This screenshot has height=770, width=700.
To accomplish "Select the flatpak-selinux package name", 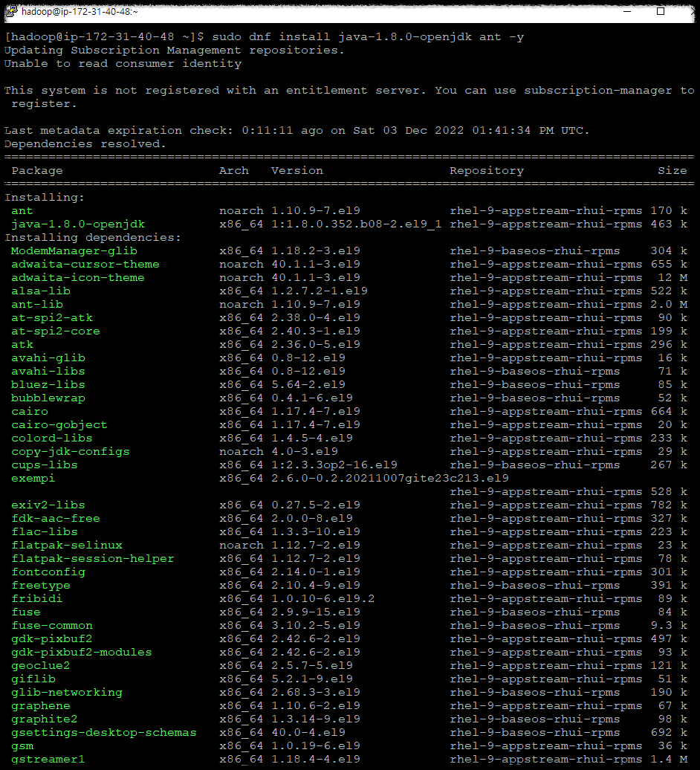I will pyautogui.click(x=67, y=545).
